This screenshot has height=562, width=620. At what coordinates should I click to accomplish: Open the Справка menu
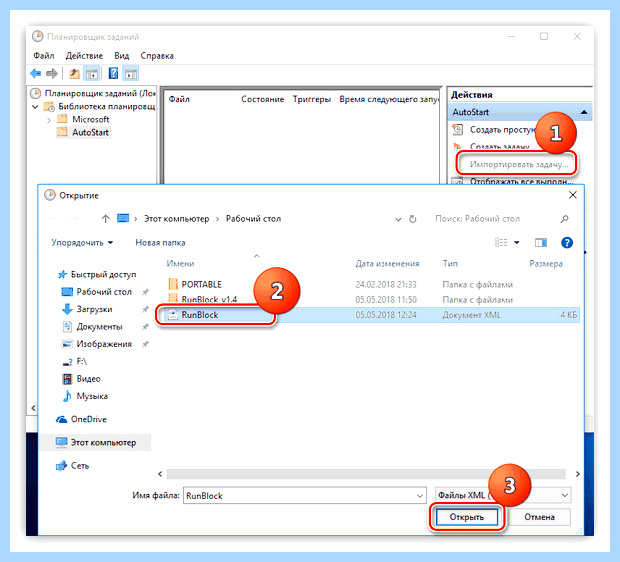point(157,56)
